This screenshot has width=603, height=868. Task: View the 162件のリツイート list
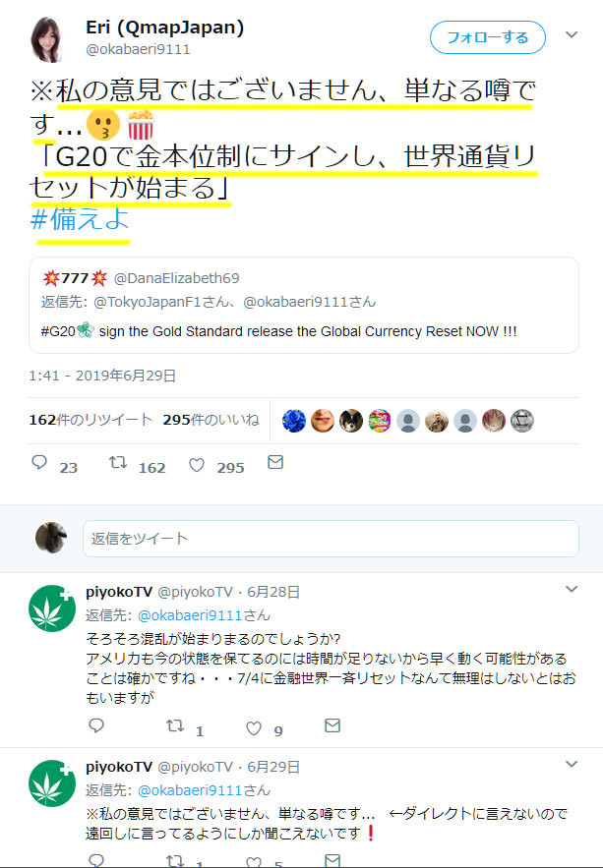point(90,420)
